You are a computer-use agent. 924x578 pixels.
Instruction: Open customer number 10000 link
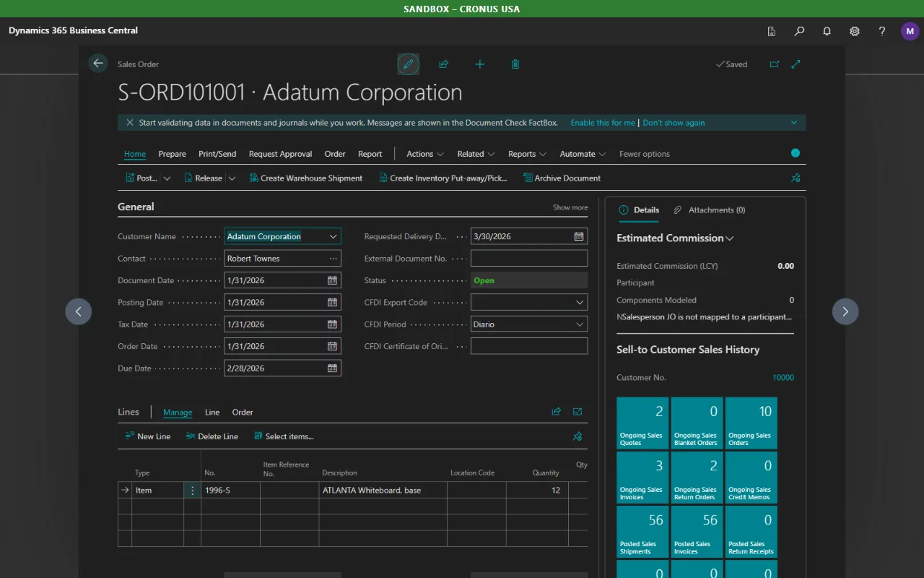[783, 378]
